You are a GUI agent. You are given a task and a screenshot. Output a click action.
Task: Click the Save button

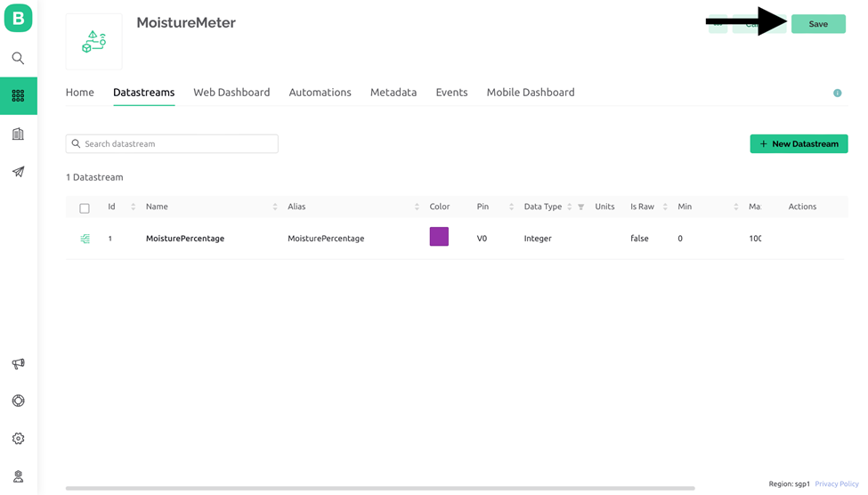tap(818, 24)
